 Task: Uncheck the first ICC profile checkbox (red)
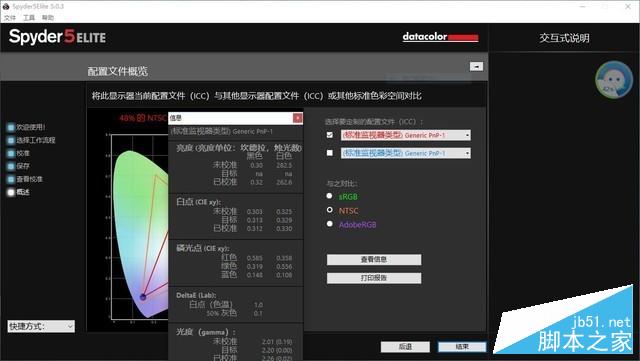point(330,135)
